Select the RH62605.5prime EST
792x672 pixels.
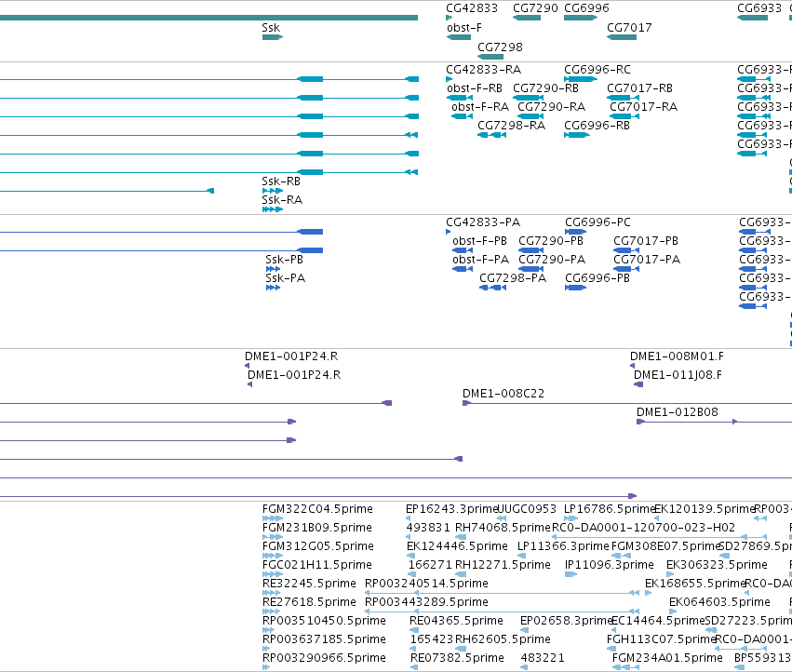point(460,650)
